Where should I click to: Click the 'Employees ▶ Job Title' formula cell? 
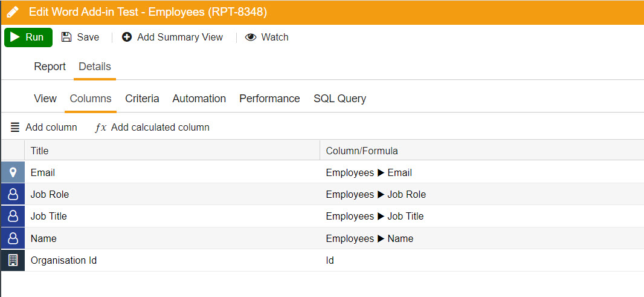pyautogui.click(x=481, y=217)
